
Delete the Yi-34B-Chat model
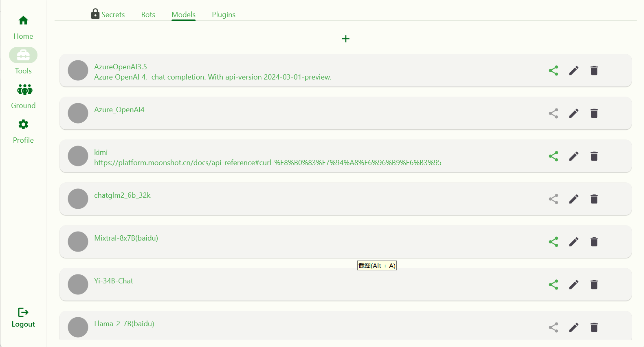pyautogui.click(x=594, y=285)
